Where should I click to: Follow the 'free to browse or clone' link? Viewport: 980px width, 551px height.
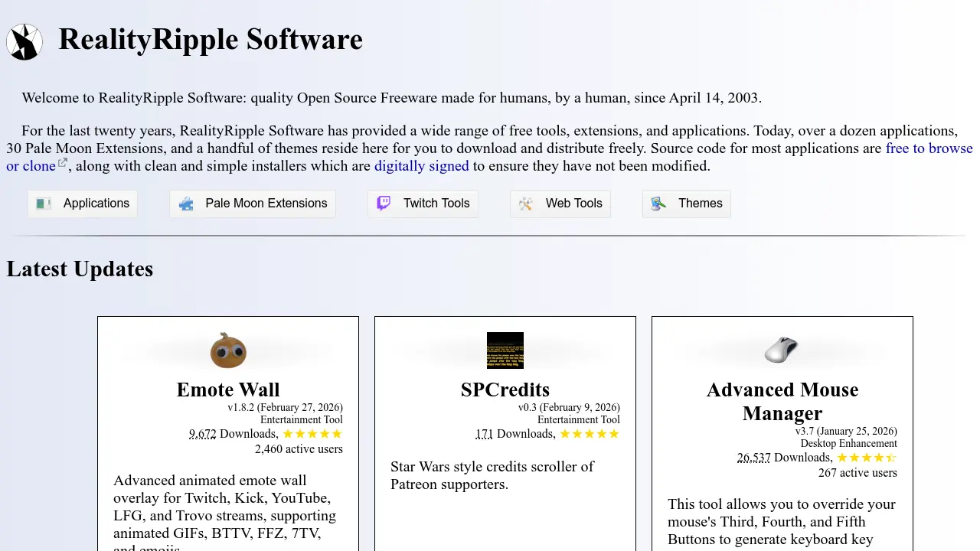coord(929,148)
